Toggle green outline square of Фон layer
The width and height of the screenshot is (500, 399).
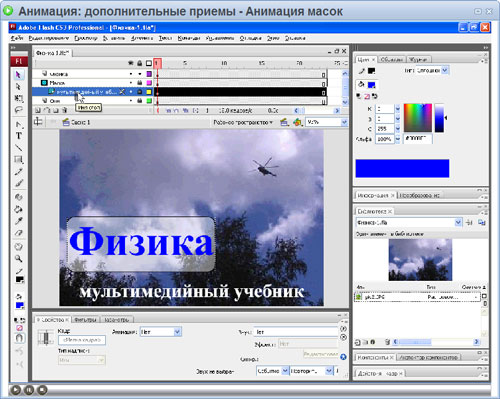click(x=149, y=101)
